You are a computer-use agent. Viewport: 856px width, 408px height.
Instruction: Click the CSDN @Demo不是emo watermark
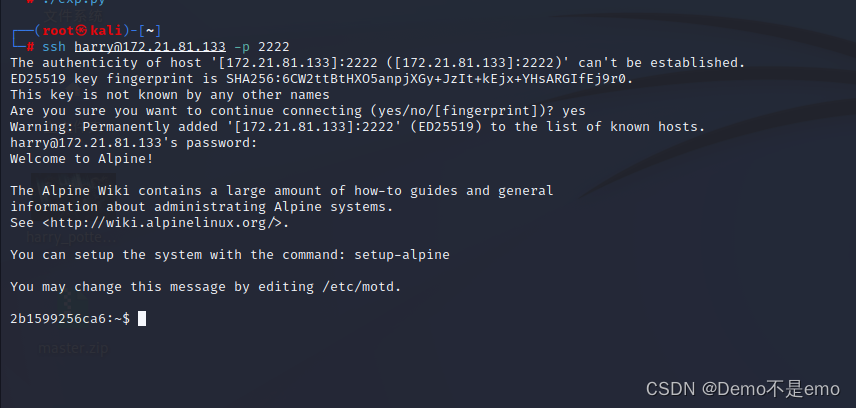[742, 389]
